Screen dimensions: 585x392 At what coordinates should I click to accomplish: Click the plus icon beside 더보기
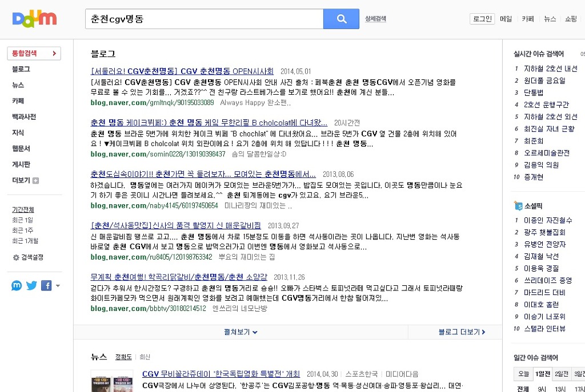tap(36, 181)
